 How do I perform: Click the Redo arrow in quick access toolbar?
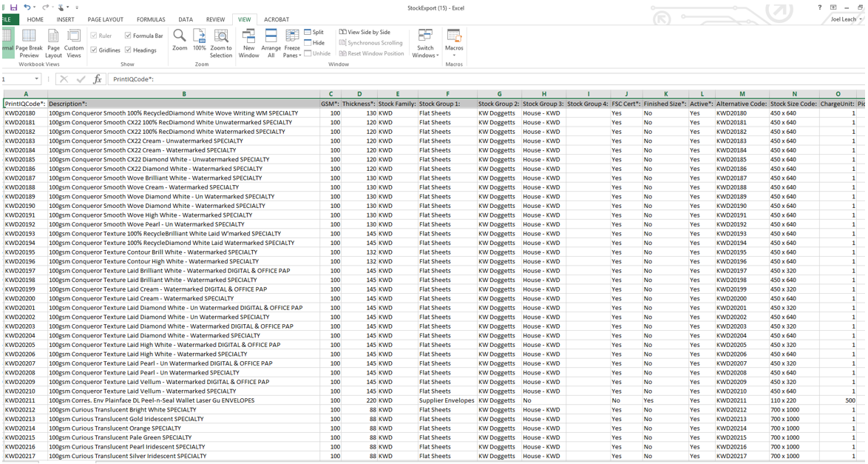pos(45,7)
